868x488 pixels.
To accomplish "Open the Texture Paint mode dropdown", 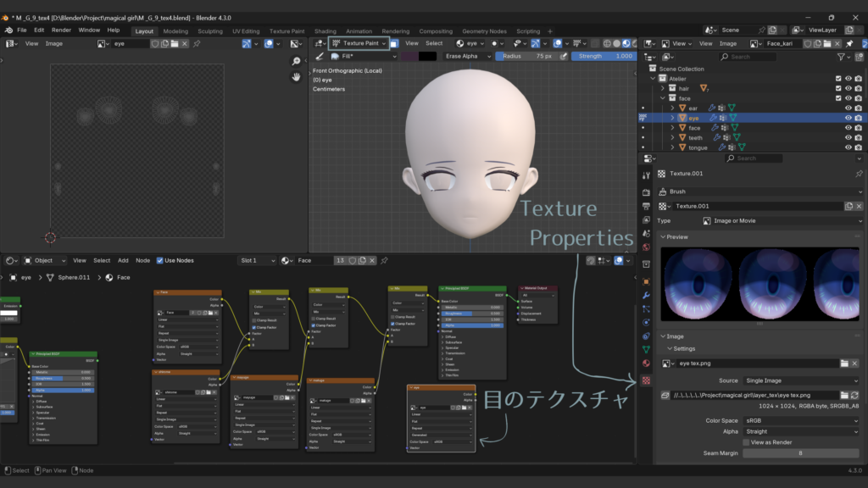I will 360,43.
